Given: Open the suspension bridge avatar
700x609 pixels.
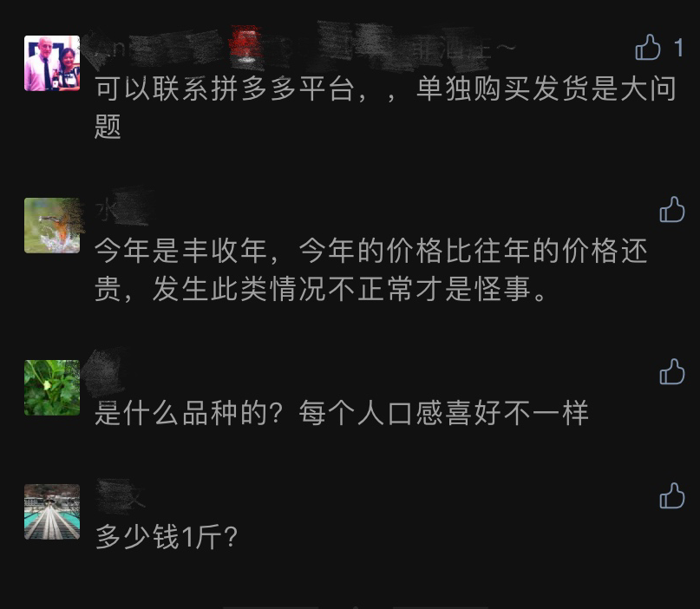Looking at the screenshot, I should pos(52,512).
